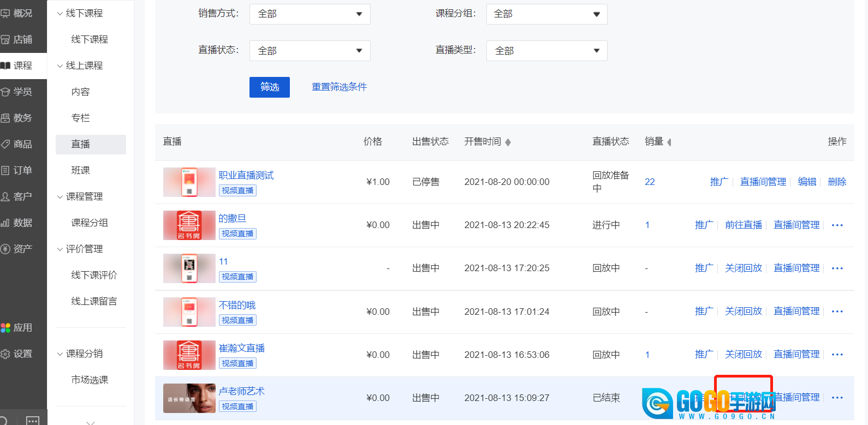Viewport: 868px width, 425px height.
Task: Select the 数据 data chart icon
Action: pos(5,223)
